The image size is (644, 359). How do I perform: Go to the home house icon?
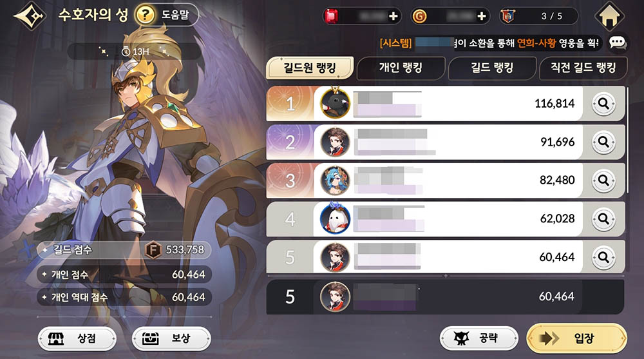tap(610, 17)
